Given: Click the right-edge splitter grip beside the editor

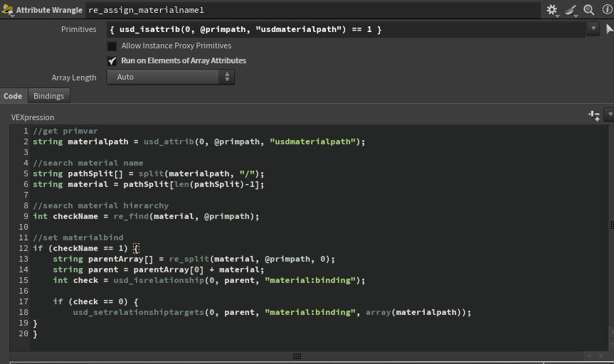Looking at the screenshot, I should click(x=612, y=225).
